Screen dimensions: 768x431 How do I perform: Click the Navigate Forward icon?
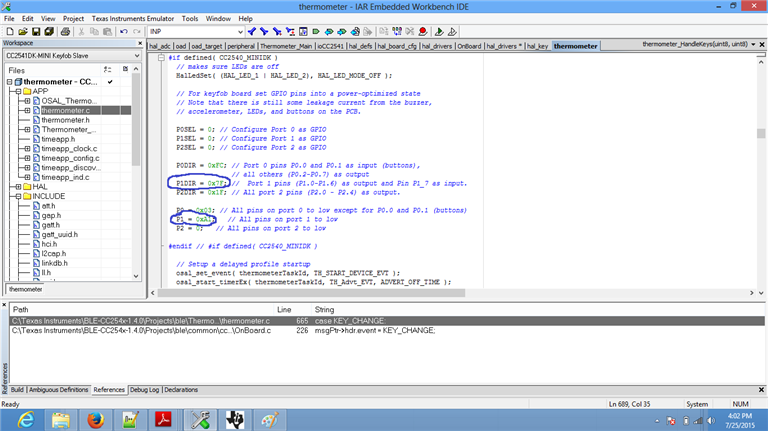pyautogui.click(x=368, y=31)
